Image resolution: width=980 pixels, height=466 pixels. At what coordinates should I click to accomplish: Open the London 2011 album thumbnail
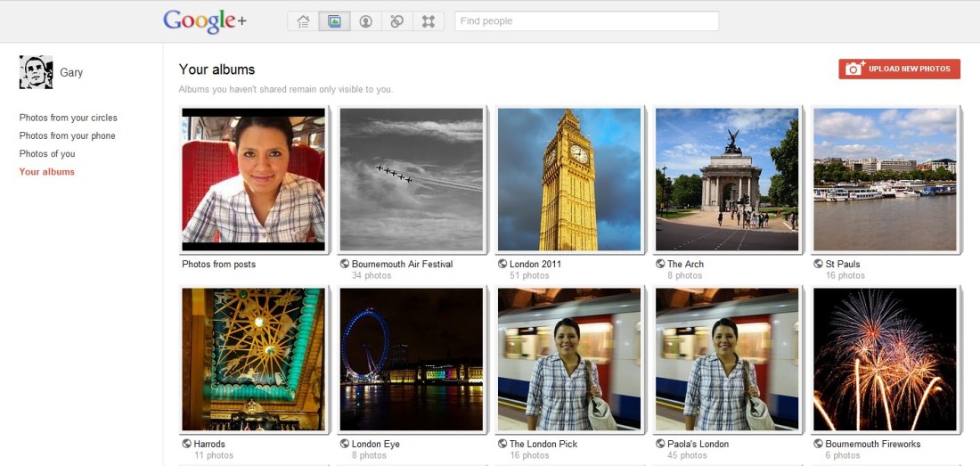(x=568, y=179)
